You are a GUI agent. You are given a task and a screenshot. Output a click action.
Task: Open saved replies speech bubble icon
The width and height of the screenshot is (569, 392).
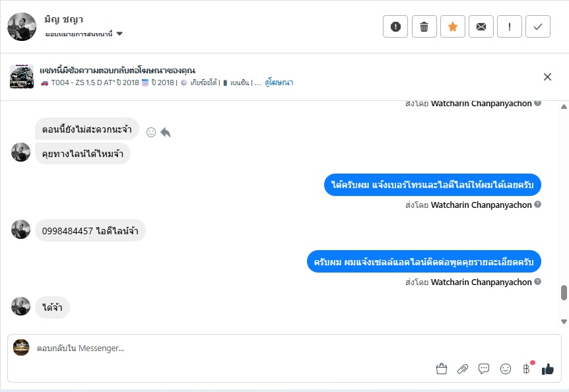tap(484, 369)
